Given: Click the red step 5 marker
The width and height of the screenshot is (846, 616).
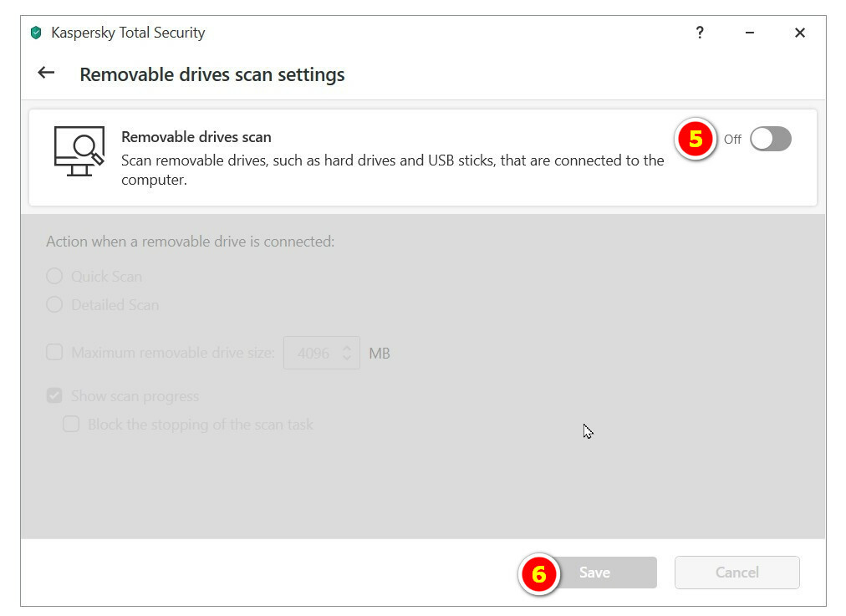Looking at the screenshot, I should tap(696, 140).
